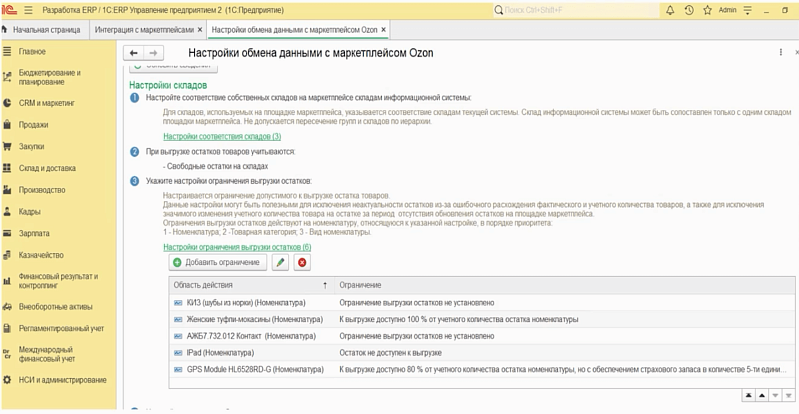Open the three-dot more menu

point(781,53)
